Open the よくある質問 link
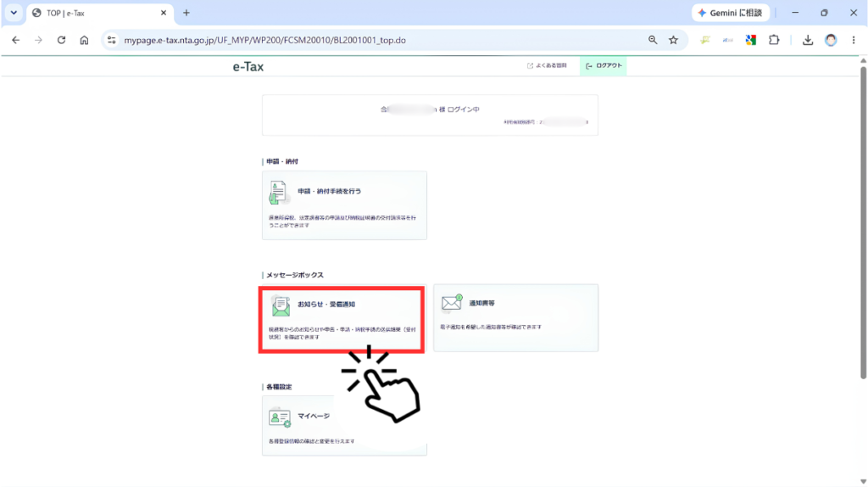 547,65
